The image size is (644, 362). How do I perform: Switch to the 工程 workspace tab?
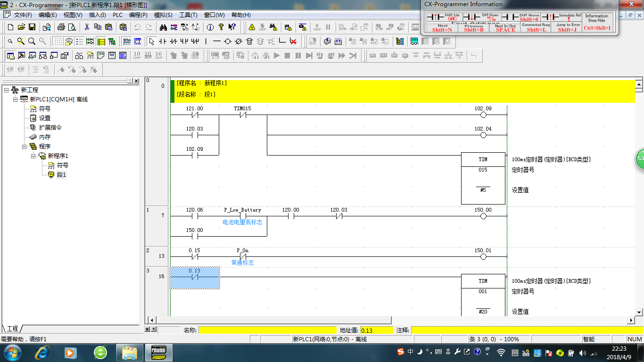point(12,329)
